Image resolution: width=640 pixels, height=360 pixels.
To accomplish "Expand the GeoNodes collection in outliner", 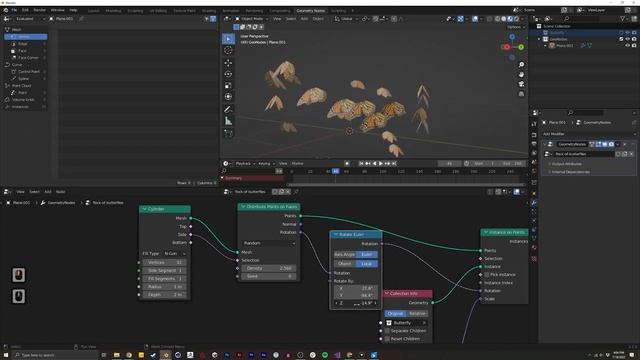I will 539,39.
